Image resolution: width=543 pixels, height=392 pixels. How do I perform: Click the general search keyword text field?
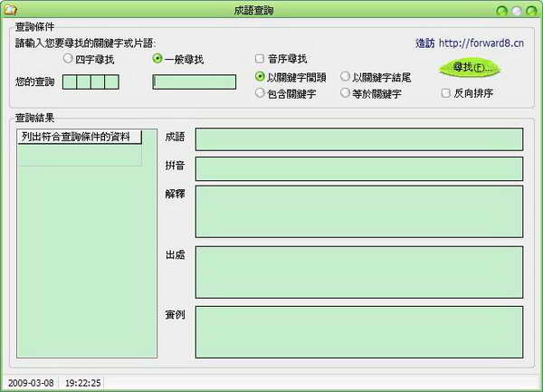[x=195, y=82]
